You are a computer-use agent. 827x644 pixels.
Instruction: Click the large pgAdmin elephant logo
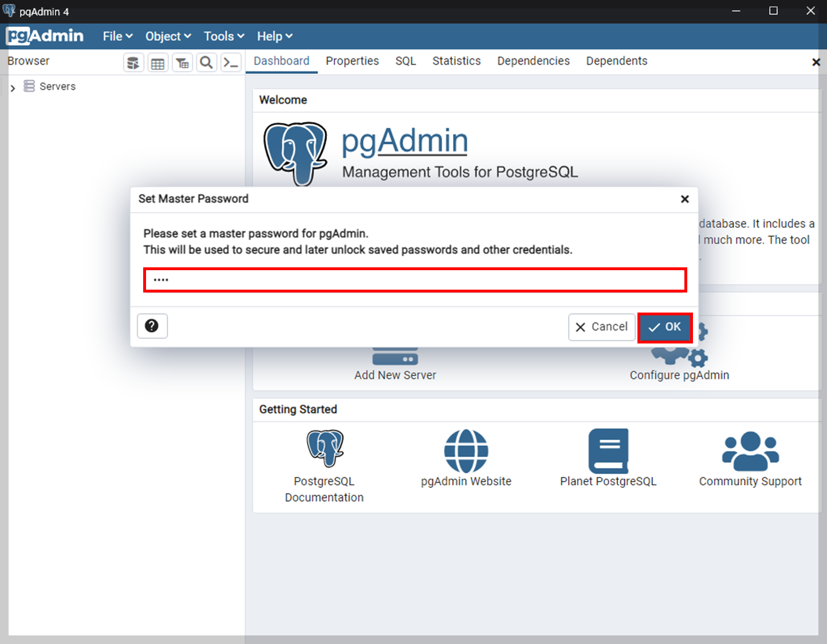coord(296,153)
